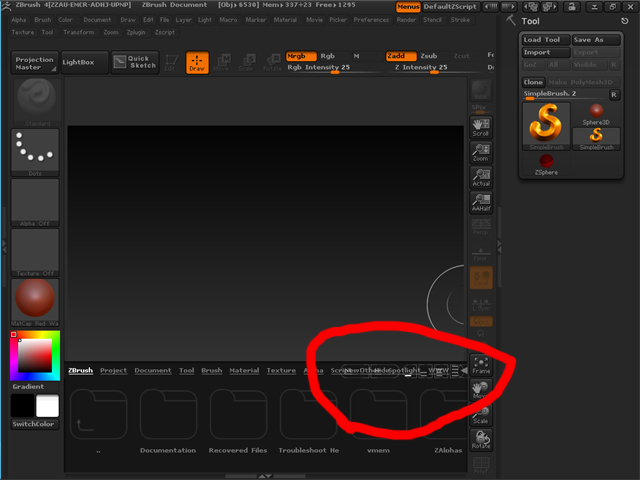Click LightBox left-pointing arrow

coord(464,371)
